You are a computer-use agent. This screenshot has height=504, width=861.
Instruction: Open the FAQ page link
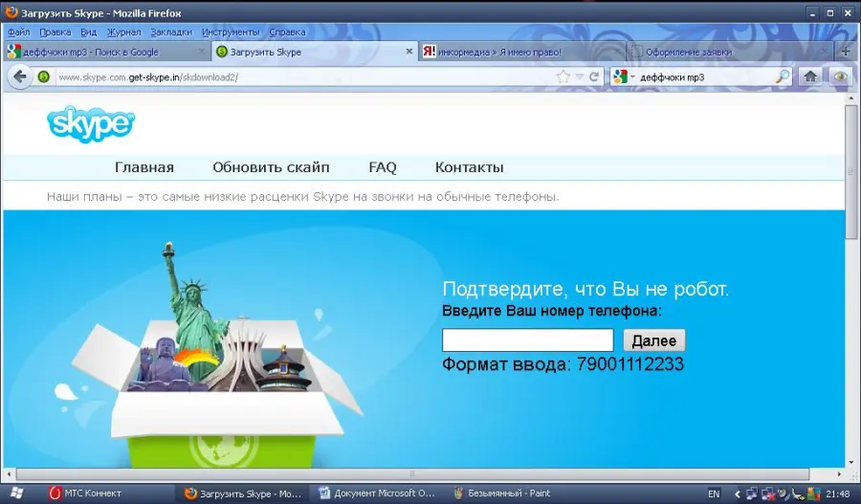(383, 167)
